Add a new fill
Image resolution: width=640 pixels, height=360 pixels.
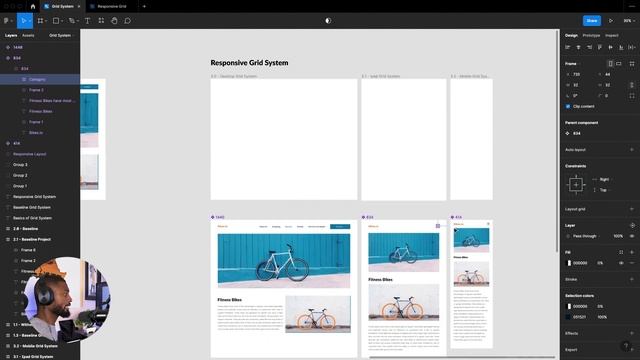[632, 252]
